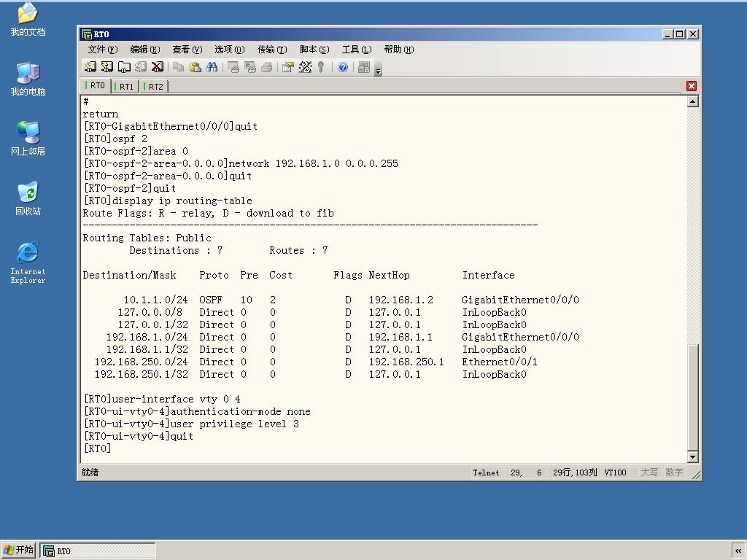Click the RT0 taskbar button

coord(98,551)
